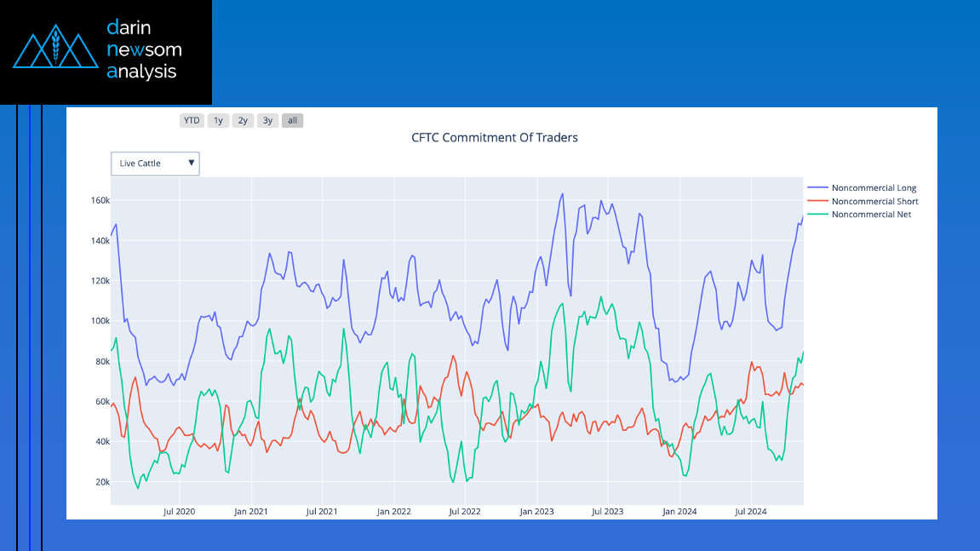Open the Live Cattle commodity dropdown
980x551 pixels.
click(155, 164)
